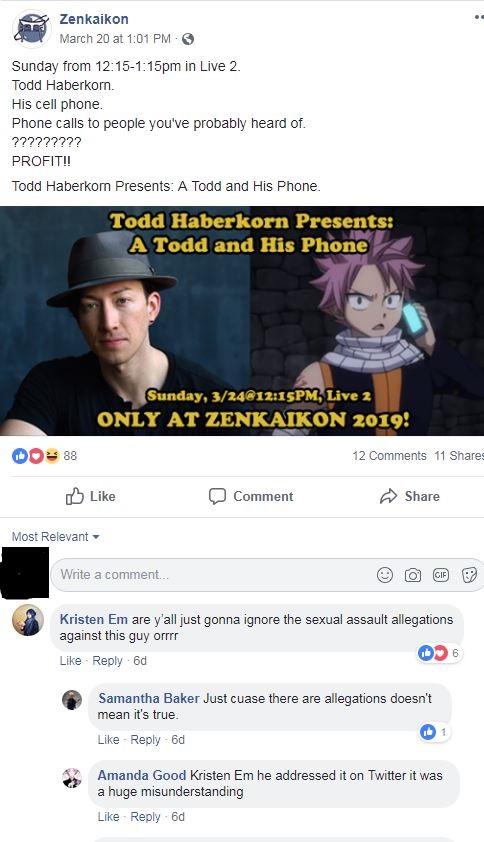Viewport: 484px width, 842px height.
Task: Expand the Most Relevant sort dropdown
Action: (56, 536)
